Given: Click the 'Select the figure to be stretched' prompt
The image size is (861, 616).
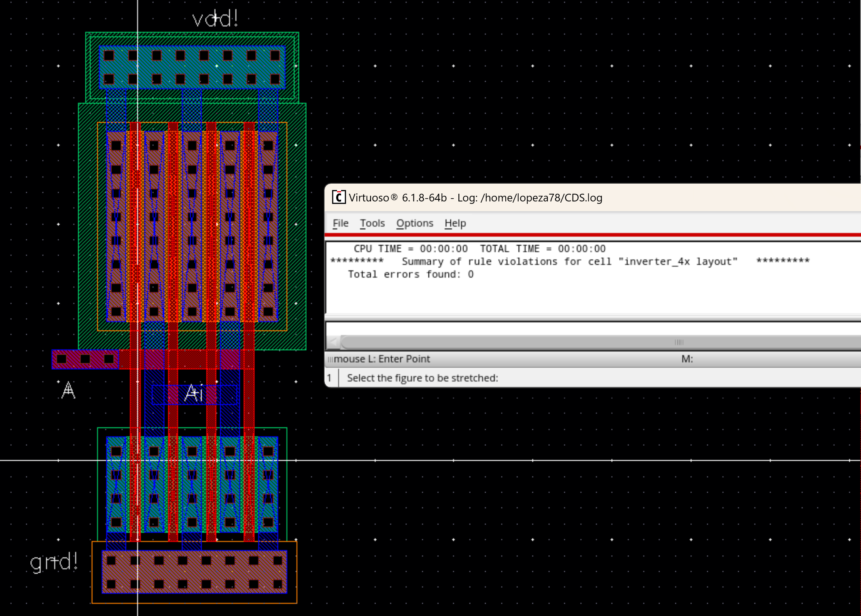Looking at the screenshot, I should click(x=422, y=378).
